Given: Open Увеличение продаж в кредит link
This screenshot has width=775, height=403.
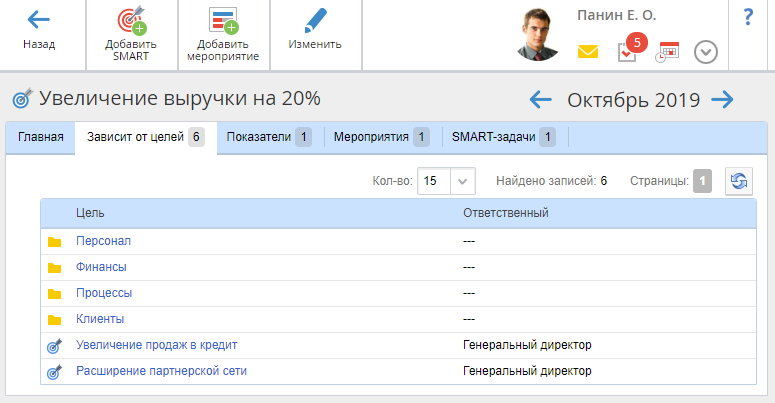Looking at the screenshot, I should (156, 345).
